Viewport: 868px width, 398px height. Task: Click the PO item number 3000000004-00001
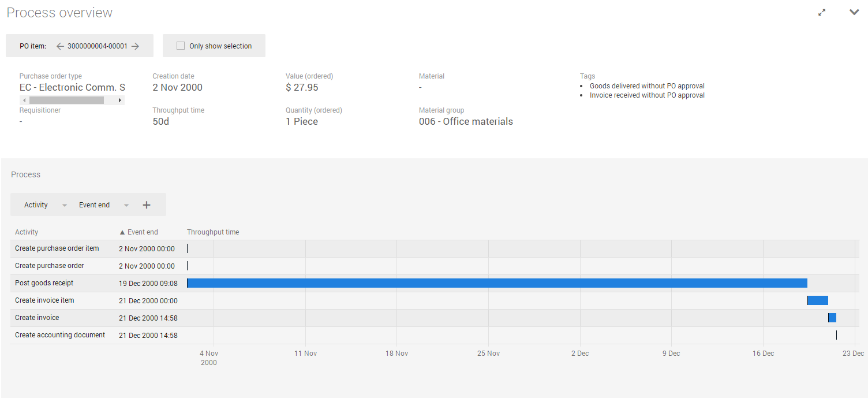97,46
